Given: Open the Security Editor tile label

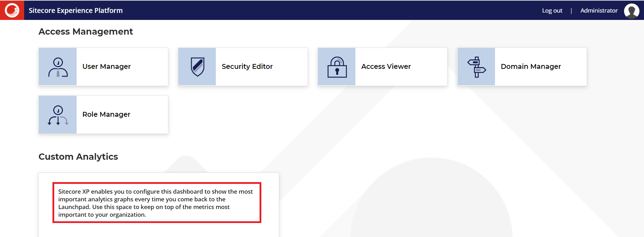Looking at the screenshot, I should tap(247, 66).
